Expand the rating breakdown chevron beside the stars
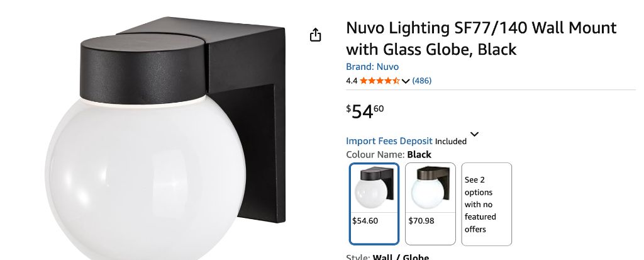The height and width of the screenshot is (260, 644). (x=406, y=81)
